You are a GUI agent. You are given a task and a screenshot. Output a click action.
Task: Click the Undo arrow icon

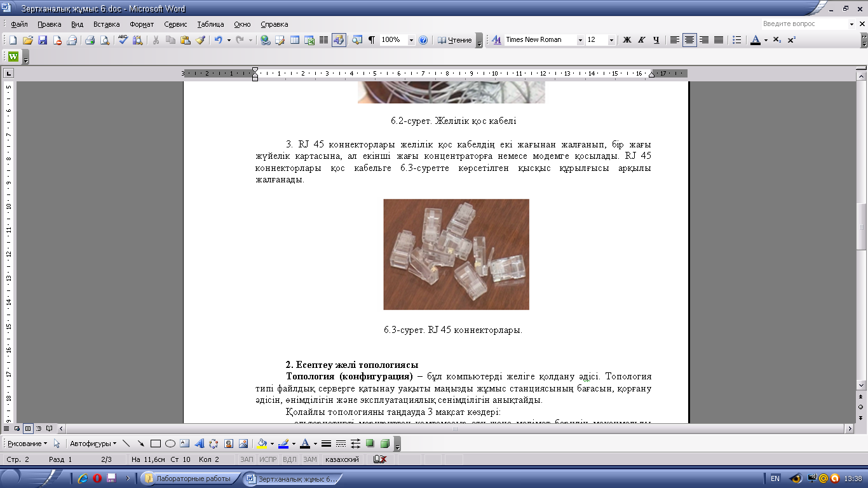(218, 40)
